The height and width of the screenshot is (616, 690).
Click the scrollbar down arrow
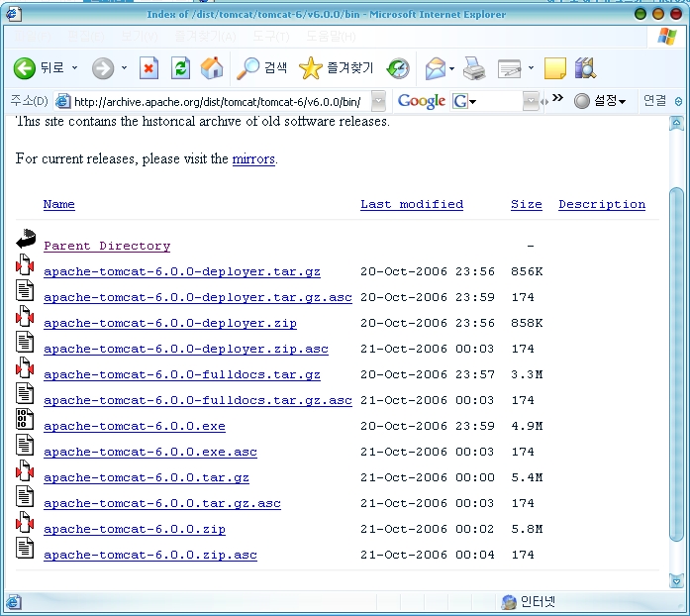[x=676, y=580]
